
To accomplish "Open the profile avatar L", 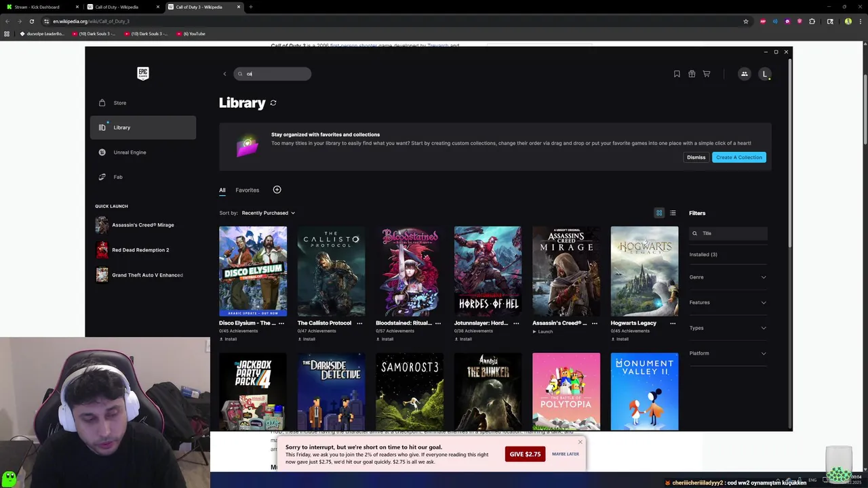I will coord(765,74).
